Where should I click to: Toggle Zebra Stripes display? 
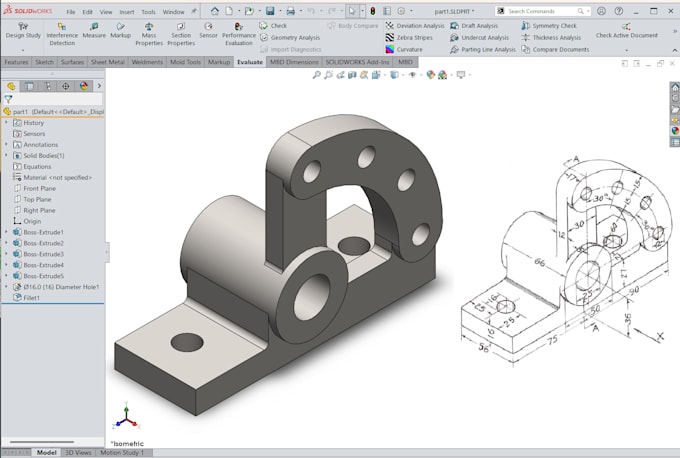click(409, 38)
